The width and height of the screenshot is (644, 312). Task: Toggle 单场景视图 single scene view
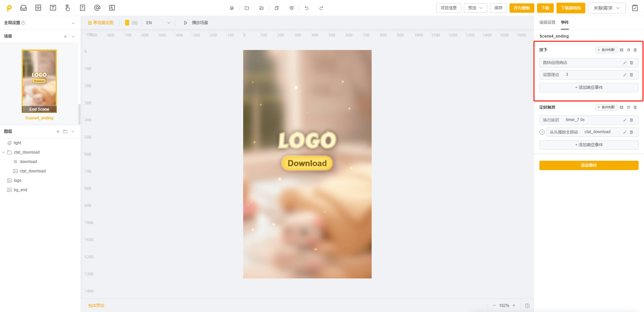click(x=101, y=23)
